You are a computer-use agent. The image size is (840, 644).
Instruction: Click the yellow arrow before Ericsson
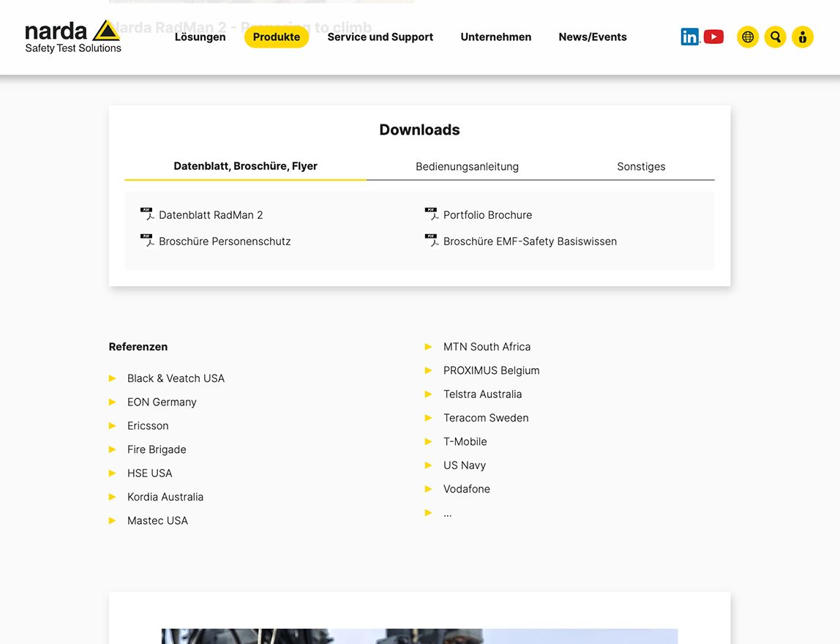(x=112, y=425)
